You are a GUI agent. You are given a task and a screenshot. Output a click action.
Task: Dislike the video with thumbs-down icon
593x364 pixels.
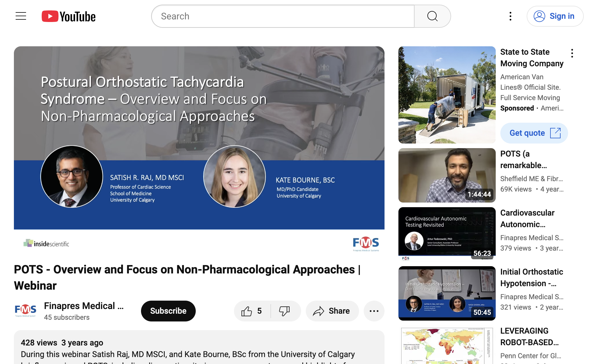click(285, 311)
